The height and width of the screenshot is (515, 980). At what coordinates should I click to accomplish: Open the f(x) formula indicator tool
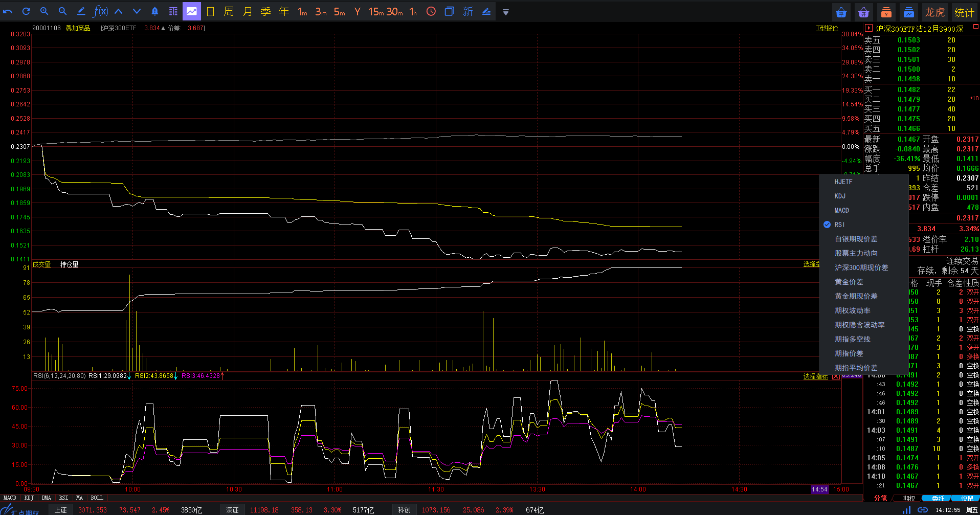pos(100,11)
